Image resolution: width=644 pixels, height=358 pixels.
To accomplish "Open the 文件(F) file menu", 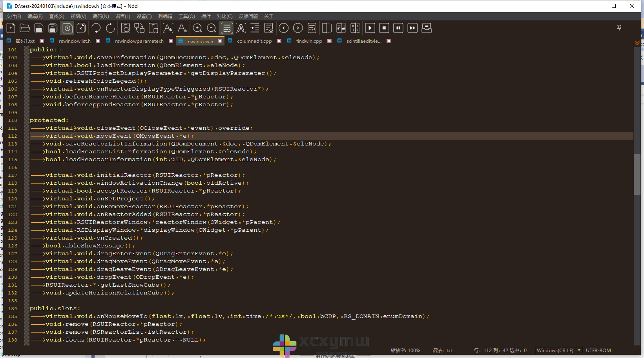I will click(14, 16).
